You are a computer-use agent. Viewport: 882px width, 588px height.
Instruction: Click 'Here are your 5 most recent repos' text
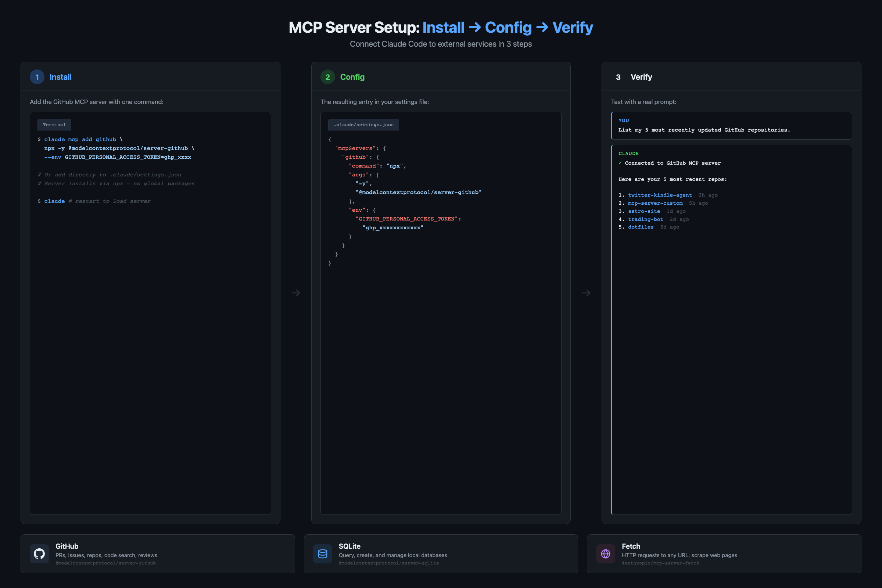673,179
